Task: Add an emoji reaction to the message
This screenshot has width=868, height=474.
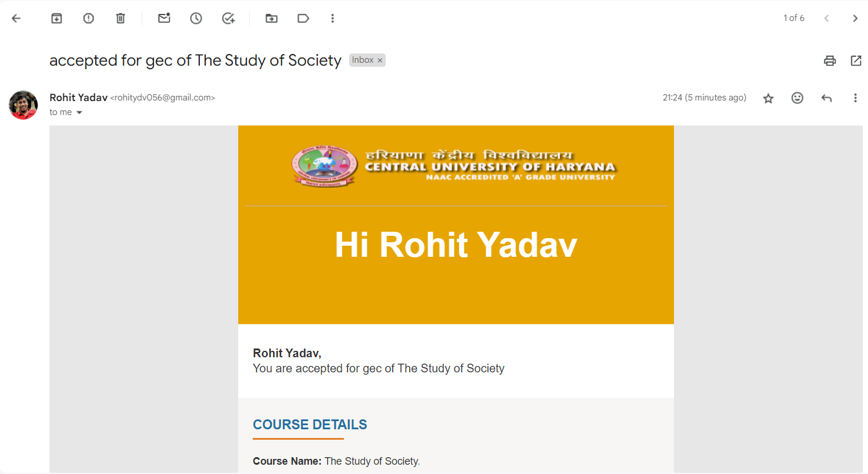Action: point(797,98)
